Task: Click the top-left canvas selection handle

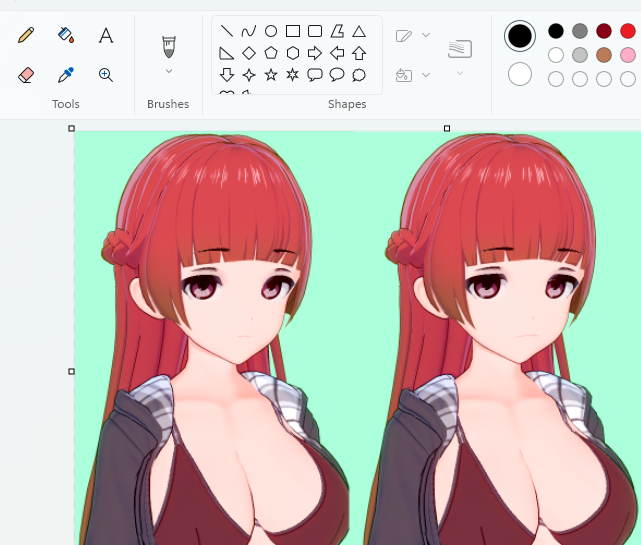Action: coord(72,128)
